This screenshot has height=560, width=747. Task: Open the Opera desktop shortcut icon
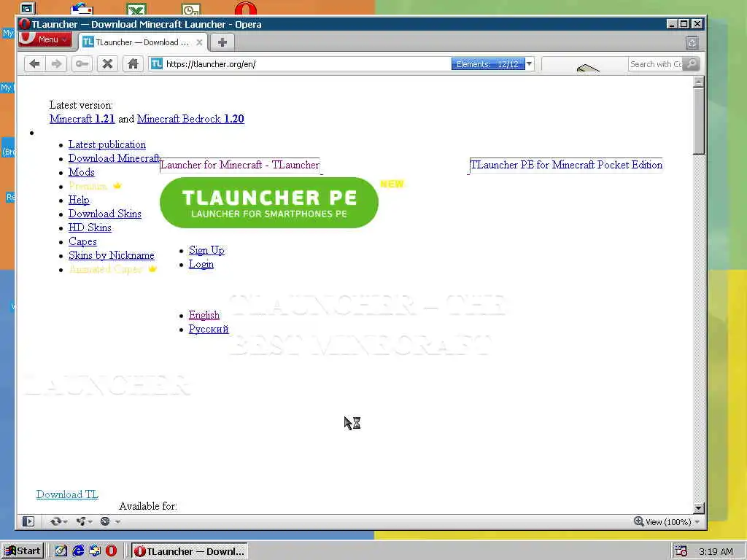click(245, 8)
